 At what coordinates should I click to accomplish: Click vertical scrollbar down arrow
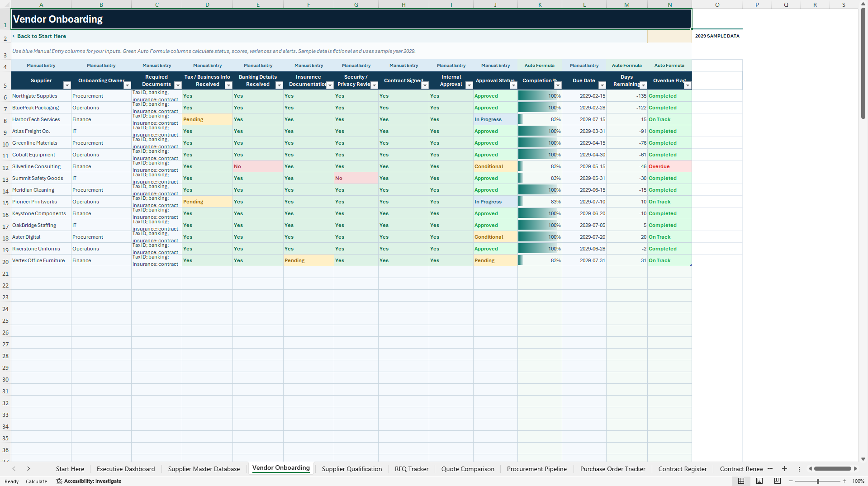pos(863,459)
